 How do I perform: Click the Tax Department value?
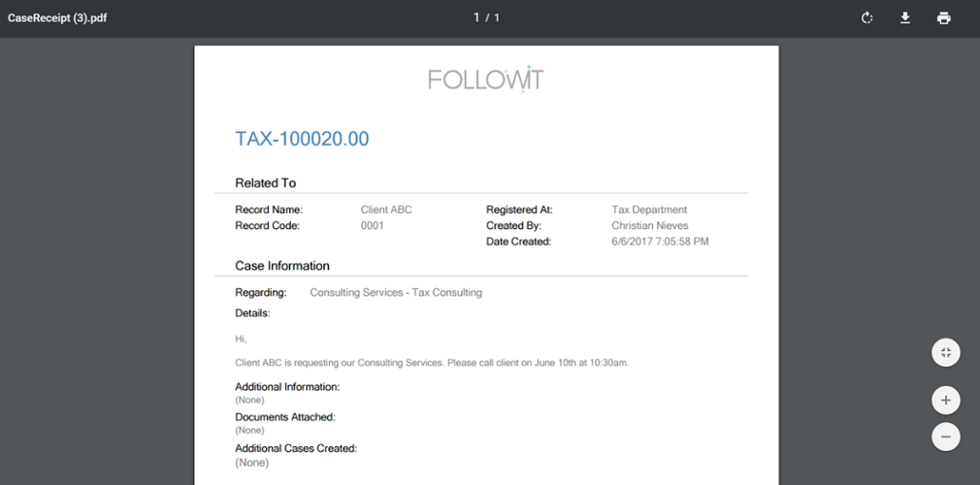coord(649,209)
